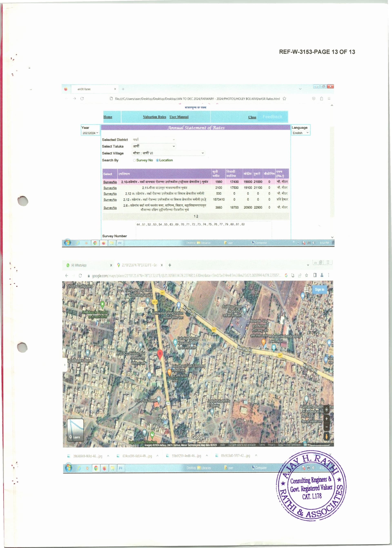This screenshot has height=548, width=392.
Task: Show your location on the map
Action: tap(326, 409)
